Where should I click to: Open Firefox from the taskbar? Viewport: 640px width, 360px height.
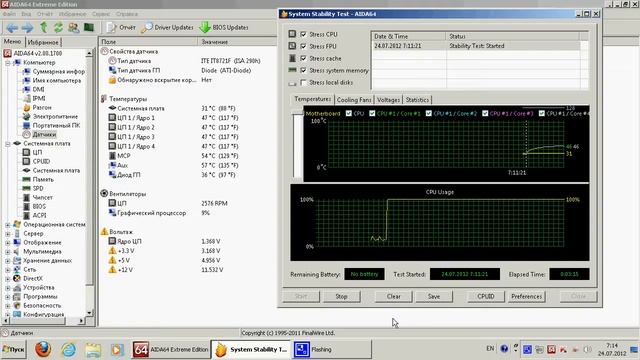point(43,349)
